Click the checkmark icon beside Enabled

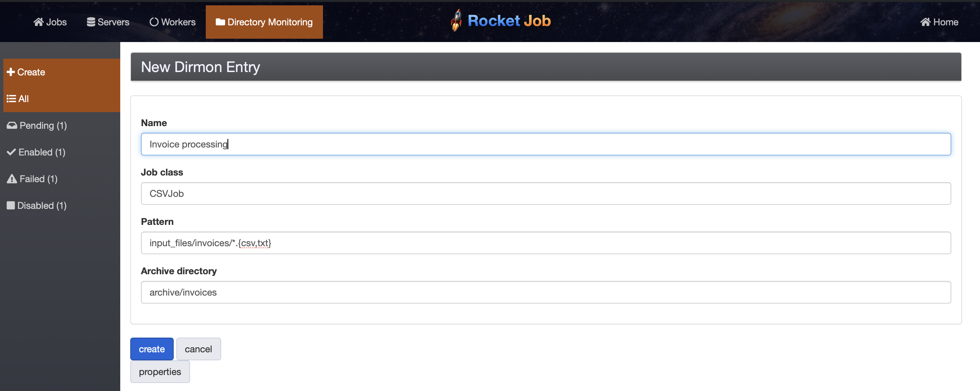point(11,152)
